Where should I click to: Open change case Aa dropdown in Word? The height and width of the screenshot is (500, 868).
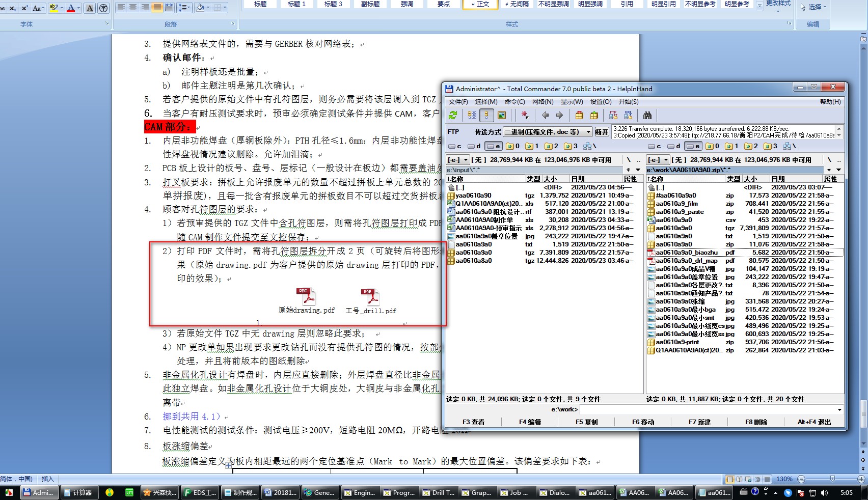38,8
